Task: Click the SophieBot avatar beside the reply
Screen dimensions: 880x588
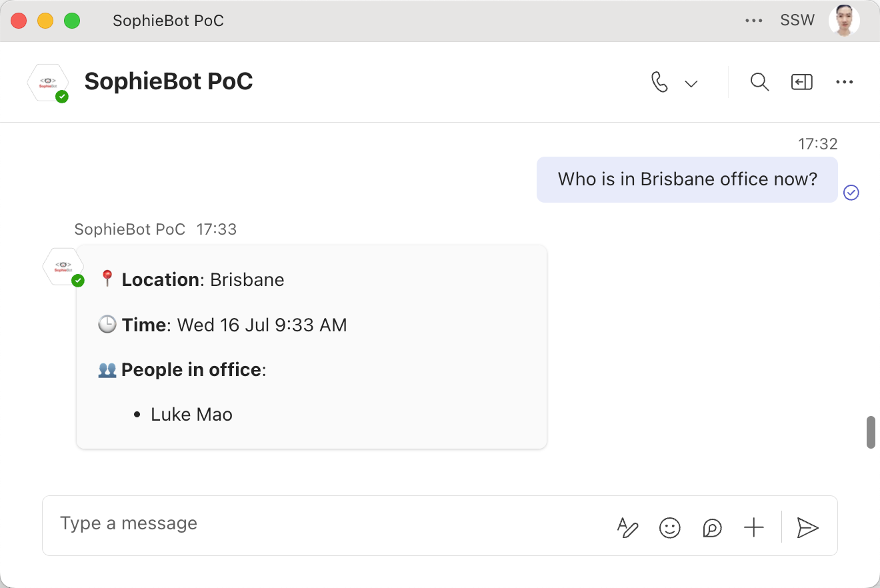Action: [x=63, y=267]
